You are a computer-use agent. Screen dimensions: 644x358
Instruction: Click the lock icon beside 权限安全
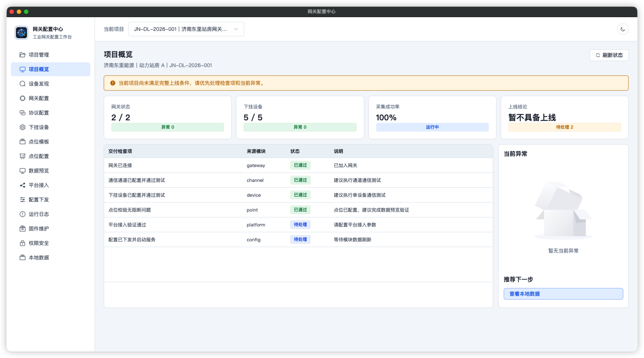[x=22, y=243]
